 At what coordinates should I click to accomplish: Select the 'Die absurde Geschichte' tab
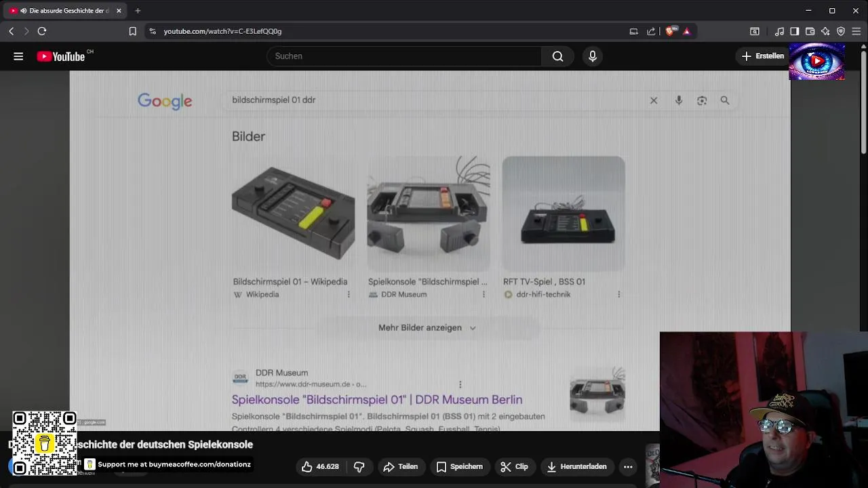[64, 11]
